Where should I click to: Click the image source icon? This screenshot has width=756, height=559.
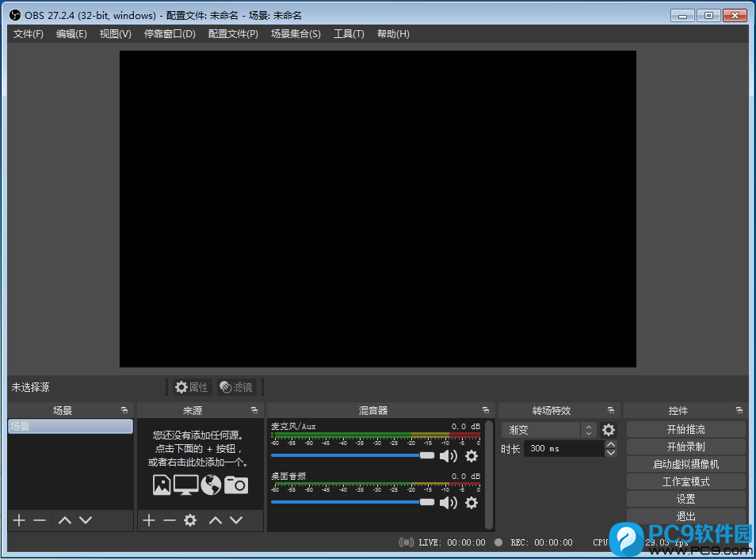coord(162,485)
